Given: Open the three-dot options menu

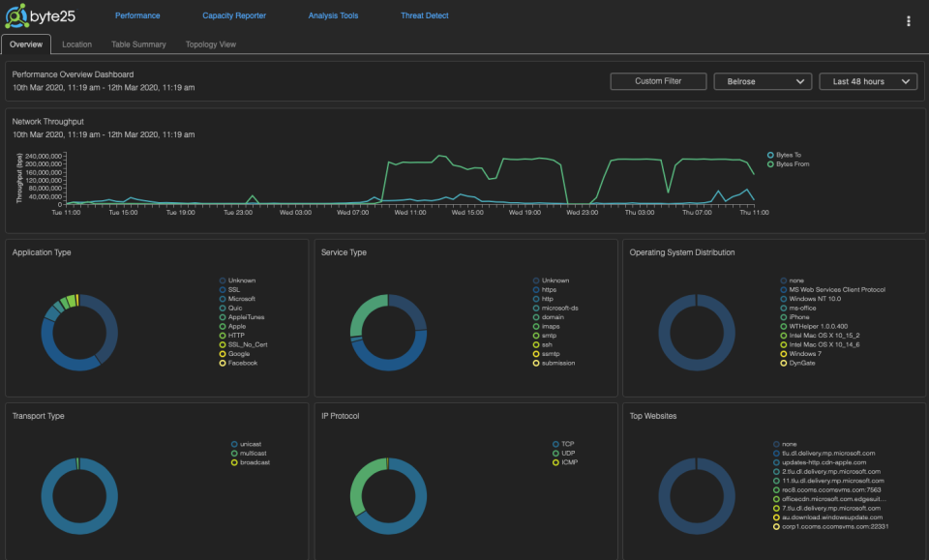Looking at the screenshot, I should pyautogui.click(x=908, y=21).
